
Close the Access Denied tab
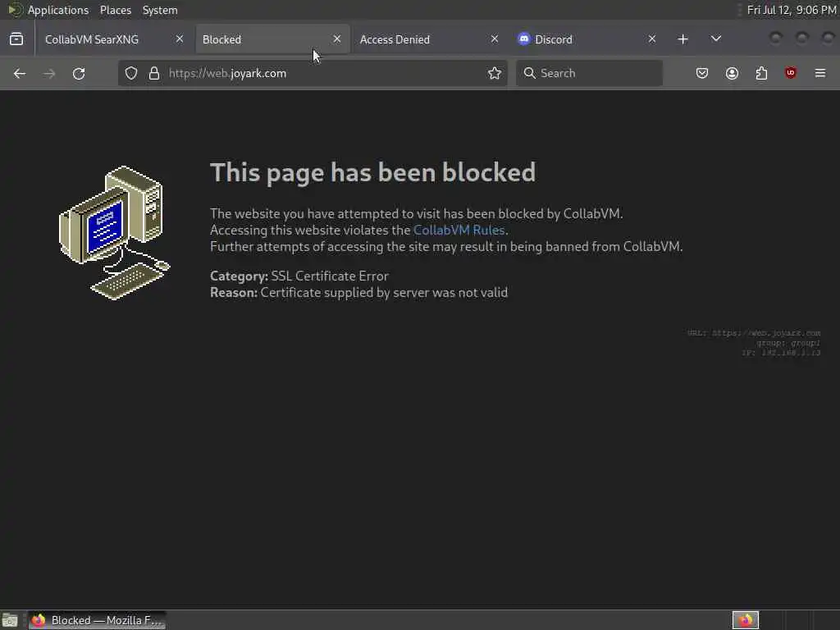tap(495, 39)
